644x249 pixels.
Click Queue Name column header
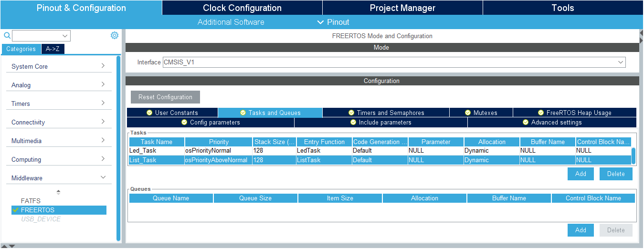(x=171, y=198)
